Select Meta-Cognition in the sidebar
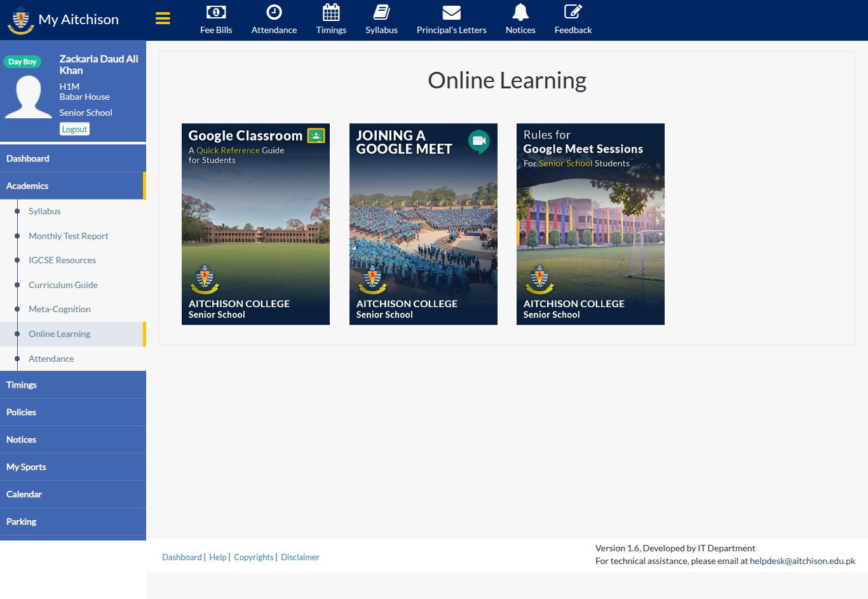This screenshot has height=599, width=868. point(60,309)
